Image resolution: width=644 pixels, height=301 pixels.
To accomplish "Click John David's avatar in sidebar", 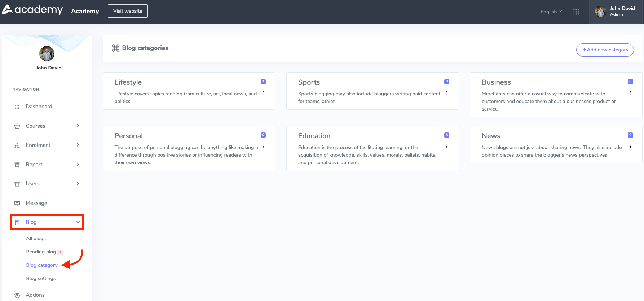I will (x=47, y=54).
